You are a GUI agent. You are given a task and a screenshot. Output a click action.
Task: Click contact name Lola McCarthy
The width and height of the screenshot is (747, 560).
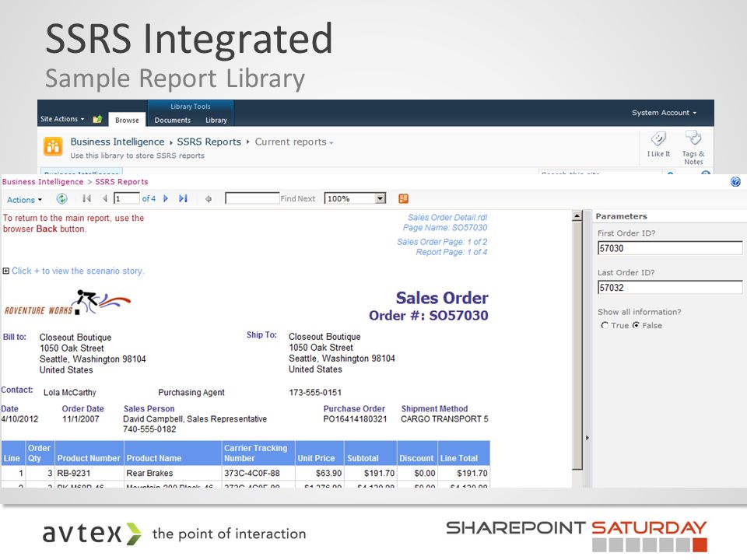coord(69,392)
